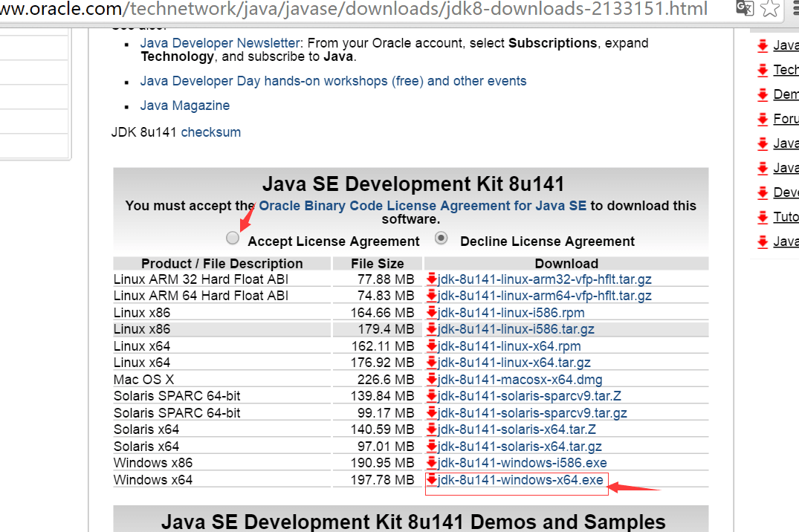Click red arrow icon beside sidebar Tuto link
Image resolution: width=799 pixels, height=532 pixels.
point(763,217)
